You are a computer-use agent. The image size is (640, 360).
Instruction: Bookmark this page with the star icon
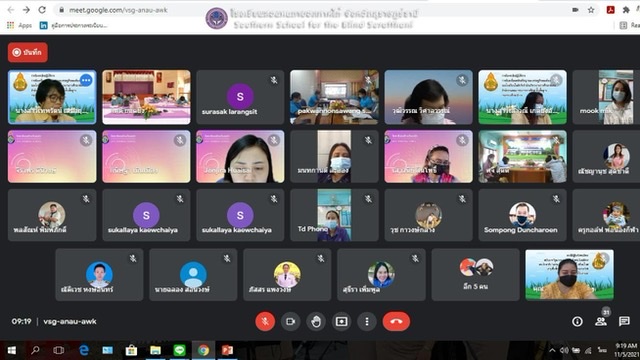coord(591,10)
